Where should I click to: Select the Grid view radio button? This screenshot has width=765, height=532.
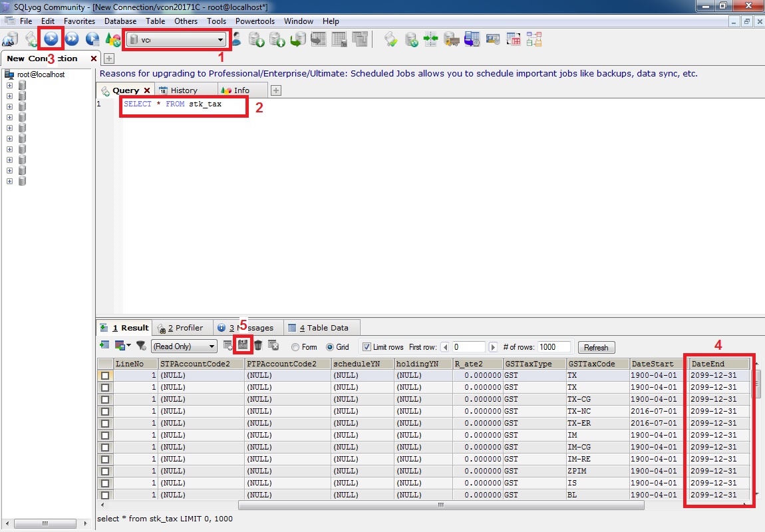click(x=330, y=347)
